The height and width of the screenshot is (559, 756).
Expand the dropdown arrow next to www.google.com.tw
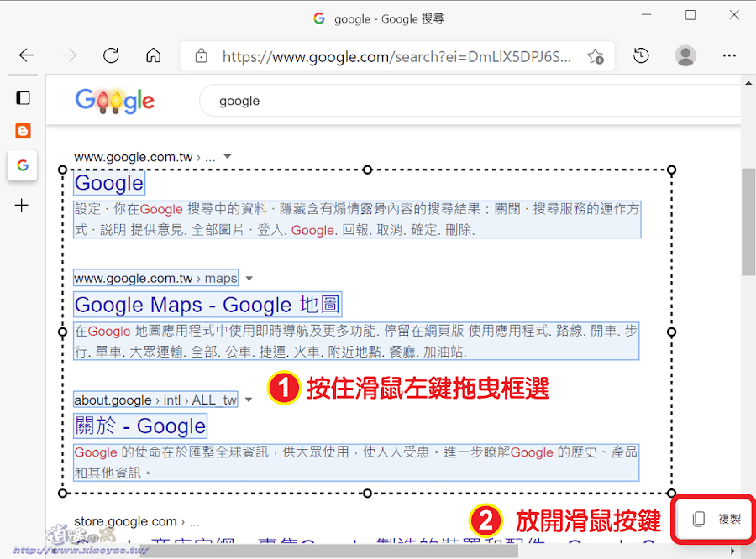pos(228,155)
